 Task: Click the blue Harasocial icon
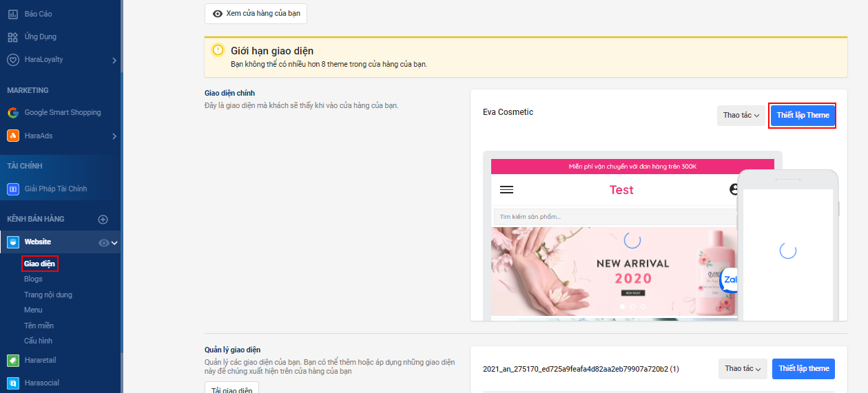pos(13,383)
